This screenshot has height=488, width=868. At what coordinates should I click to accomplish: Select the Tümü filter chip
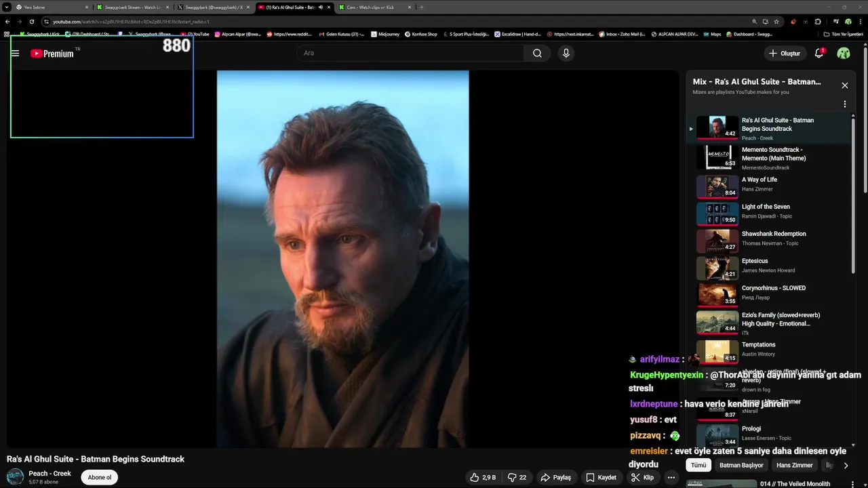pyautogui.click(x=698, y=465)
